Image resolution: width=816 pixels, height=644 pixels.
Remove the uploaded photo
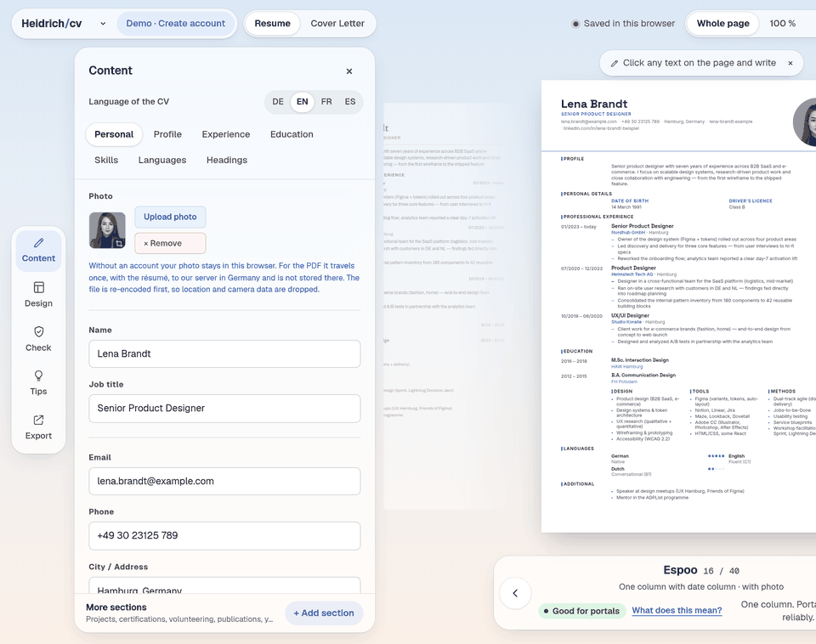click(x=170, y=244)
